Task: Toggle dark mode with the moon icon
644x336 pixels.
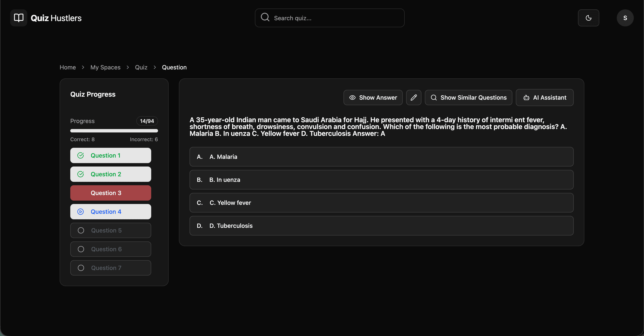Action: 588,18
